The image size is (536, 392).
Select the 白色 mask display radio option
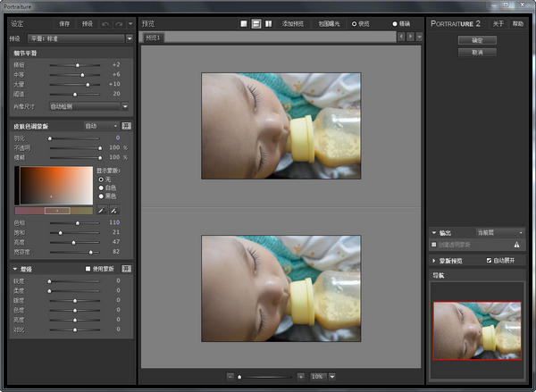click(x=101, y=187)
